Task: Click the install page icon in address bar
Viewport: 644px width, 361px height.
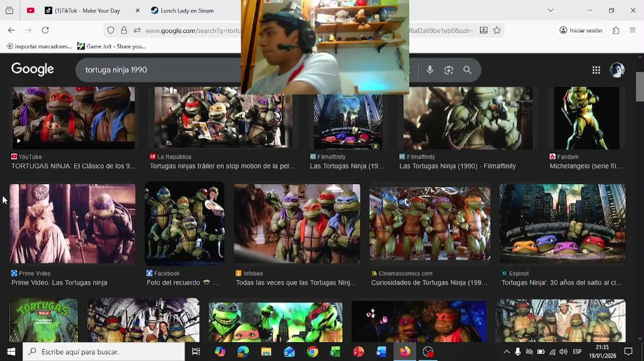Action: (x=484, y=31)
